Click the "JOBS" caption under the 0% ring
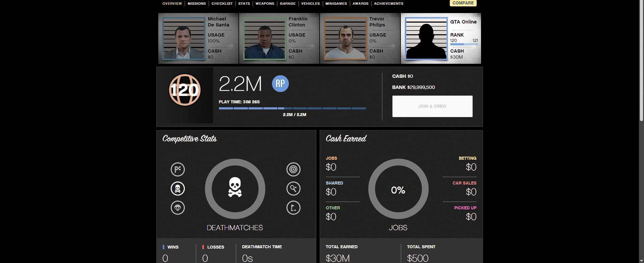This screenshot has width=644, height=263. [398, 228]
